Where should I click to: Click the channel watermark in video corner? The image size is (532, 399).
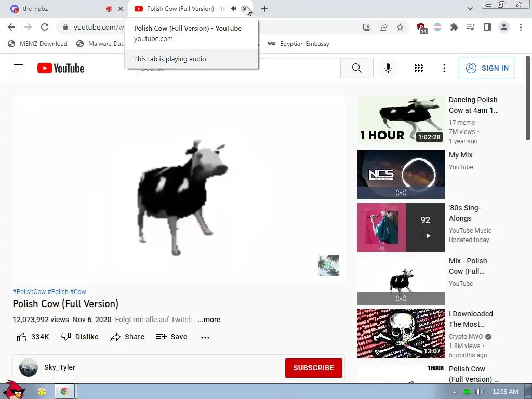click(x=328, y=265)
